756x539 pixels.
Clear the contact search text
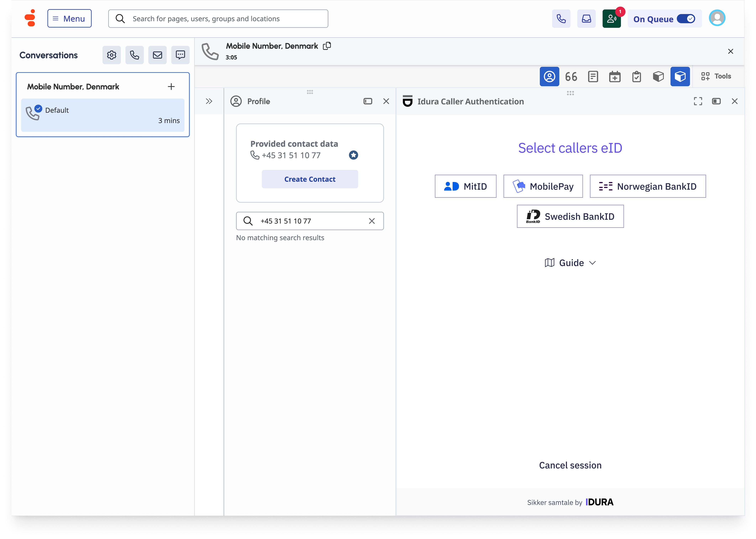(x=371, y=221)
